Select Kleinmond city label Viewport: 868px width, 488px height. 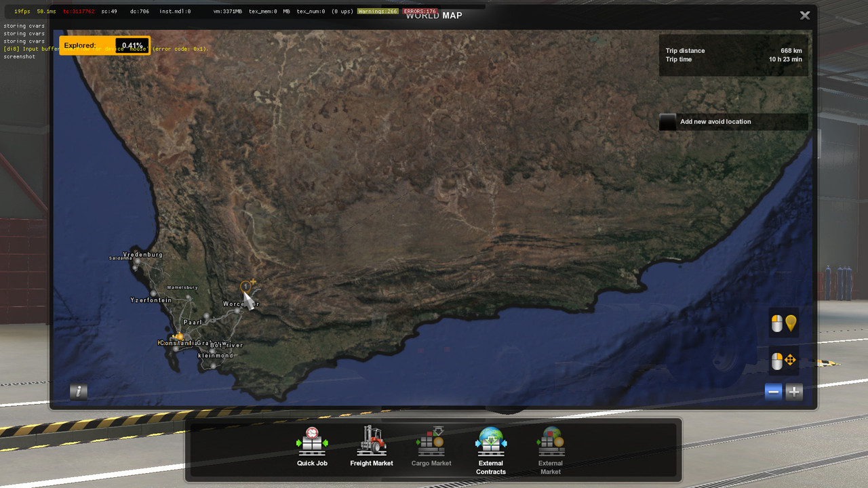[216, 356]
